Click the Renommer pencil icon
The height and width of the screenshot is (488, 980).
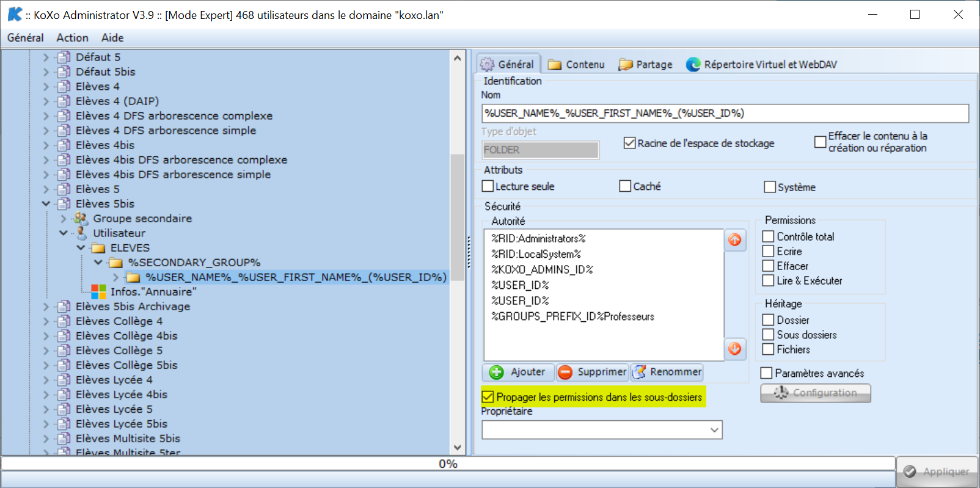pos(639,372)
